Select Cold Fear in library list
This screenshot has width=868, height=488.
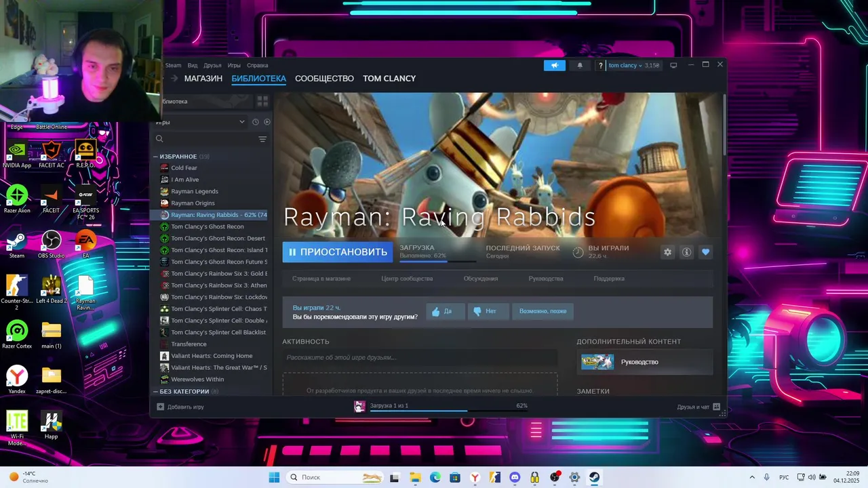tap(184, 168)
